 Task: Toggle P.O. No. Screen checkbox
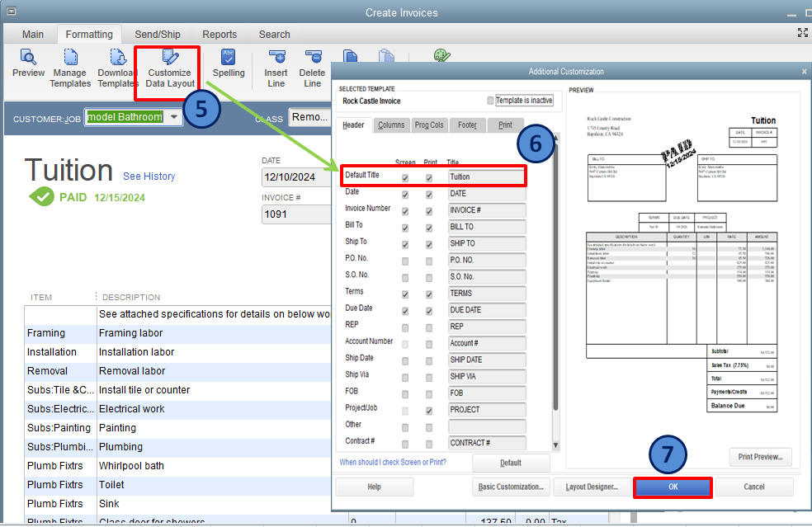click(405, 261)
